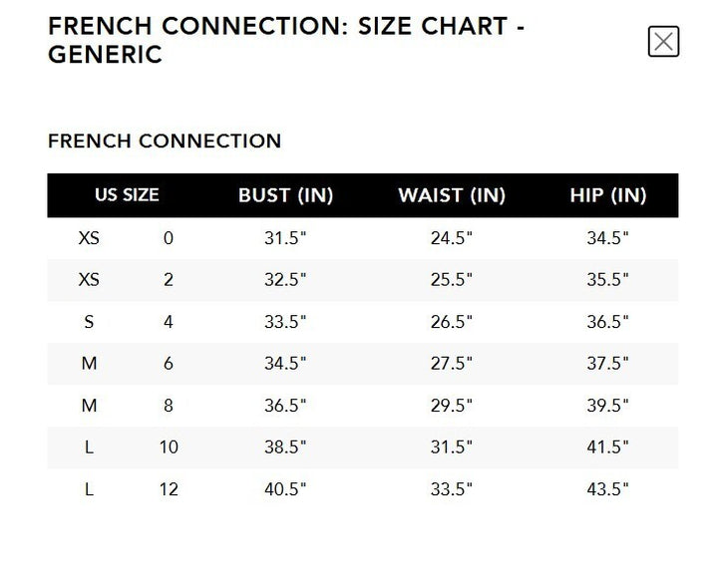Select the size 6 cell
The height and width of the screenshot is (588, 718).
[169, 364]
